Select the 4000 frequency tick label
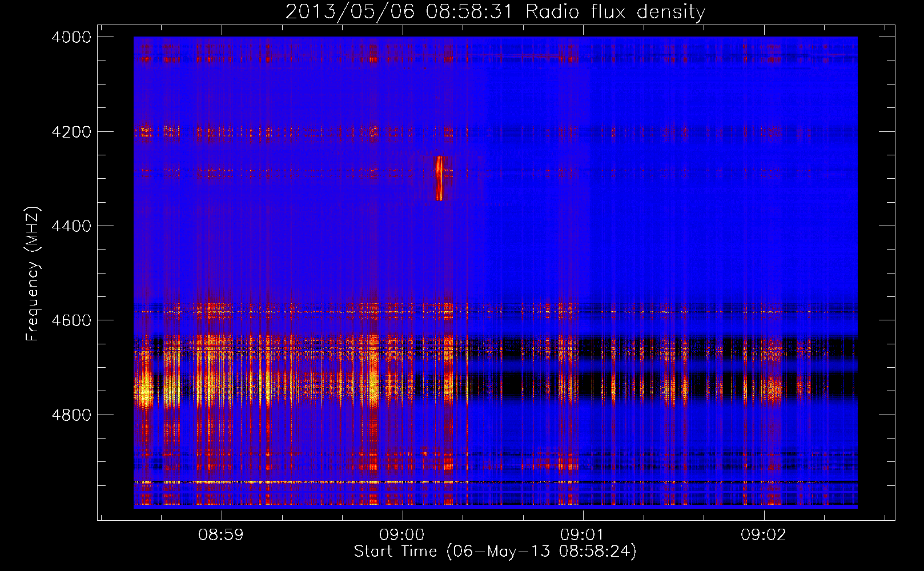 [71, 37]
